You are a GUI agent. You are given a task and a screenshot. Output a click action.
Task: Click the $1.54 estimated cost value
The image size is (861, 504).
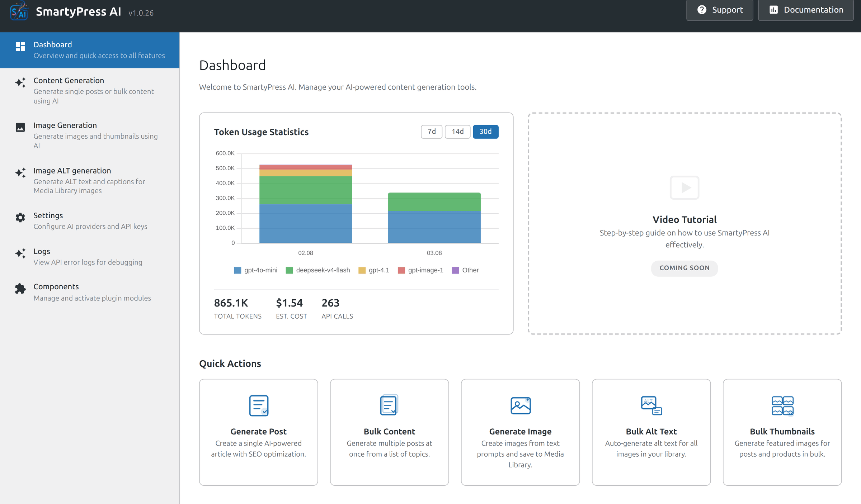click(289, 303)
